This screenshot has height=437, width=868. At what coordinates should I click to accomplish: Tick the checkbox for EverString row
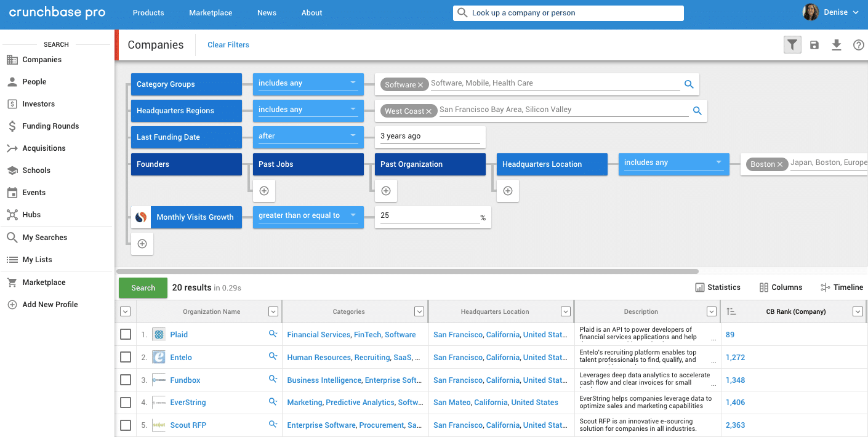tap(126, 403)
